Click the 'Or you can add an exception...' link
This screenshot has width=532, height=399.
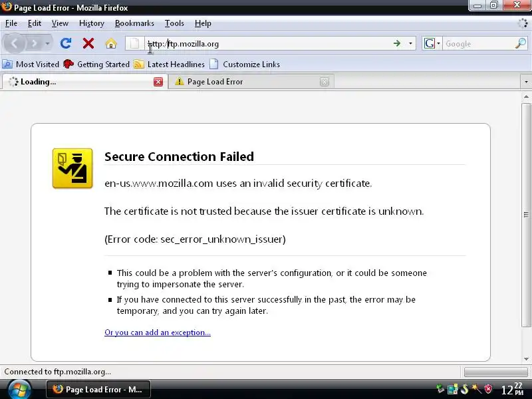point(158,332)
